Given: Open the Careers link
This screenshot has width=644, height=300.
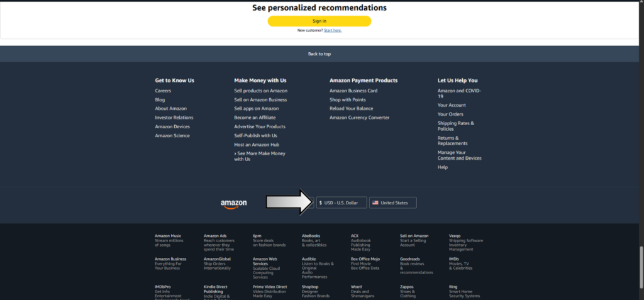Looking at the screenshot, I should click(163, 91).
